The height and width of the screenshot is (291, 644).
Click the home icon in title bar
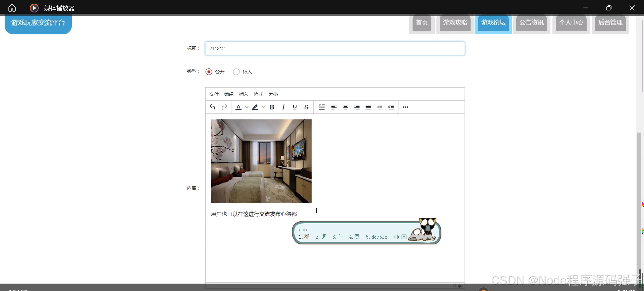[12, 8]
